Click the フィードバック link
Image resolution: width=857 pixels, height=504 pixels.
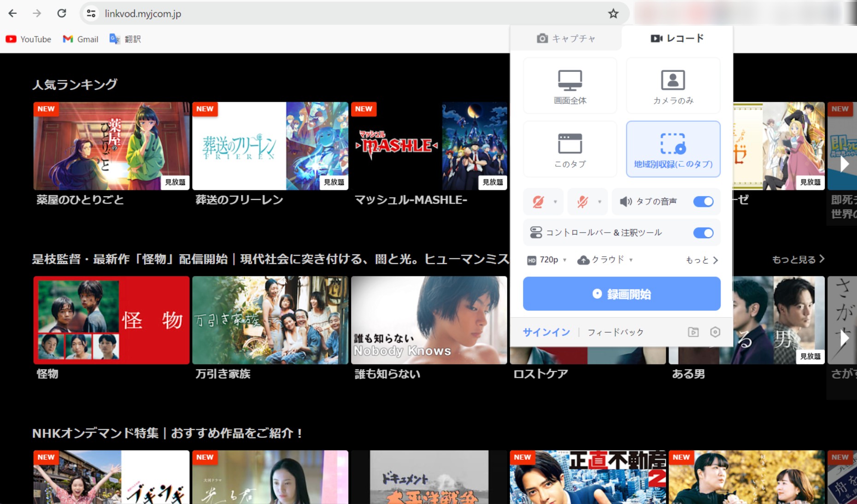tap(616, 332)
